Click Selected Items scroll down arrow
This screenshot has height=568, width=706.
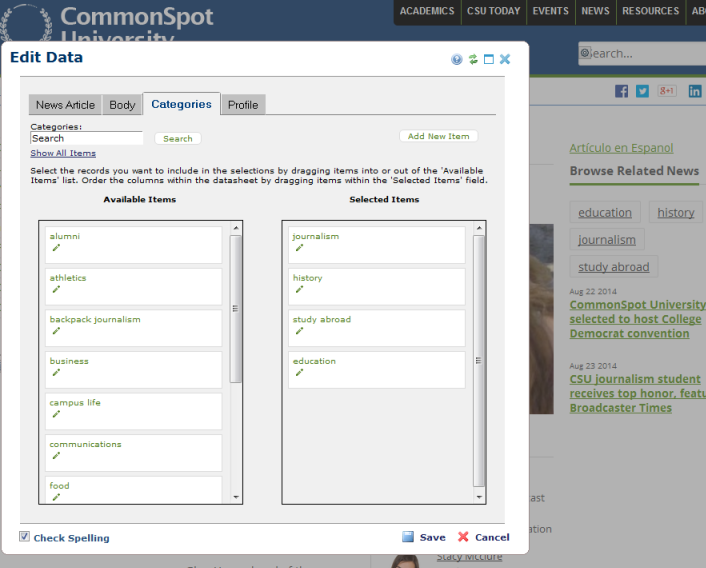(479, 497)
